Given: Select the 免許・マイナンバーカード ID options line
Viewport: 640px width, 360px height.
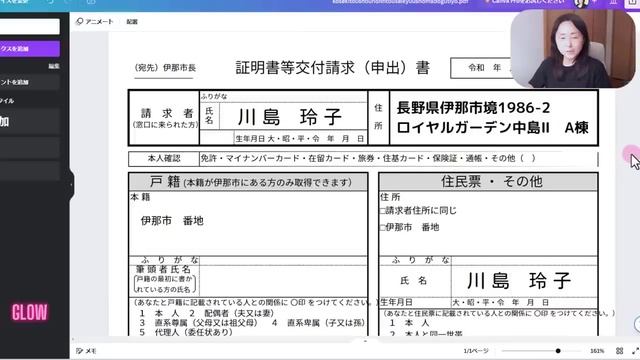Looking at the screenshot, I should (x=368, y=158).
